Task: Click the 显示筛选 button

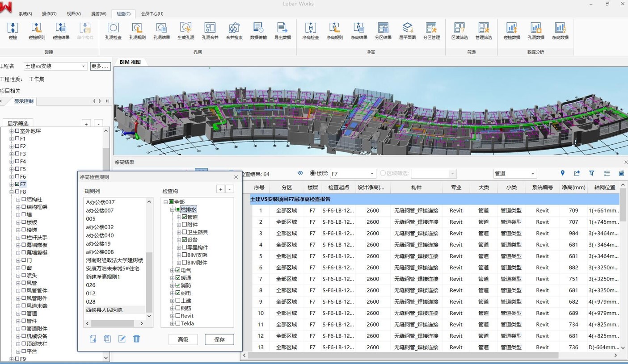Action: click(x=18, y=123)
